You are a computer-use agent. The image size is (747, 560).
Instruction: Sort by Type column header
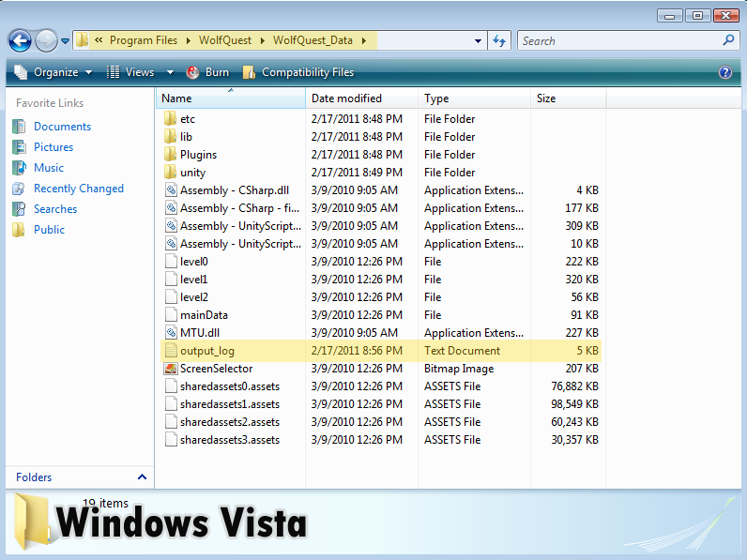(x=475, y=98)
